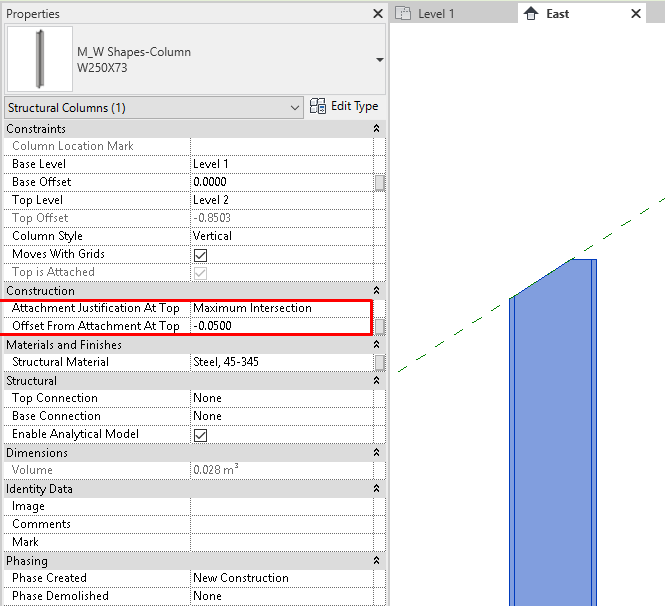
Task: Change Attachment Justification At Top Maximum Intersection
Action: coord(282,308)
